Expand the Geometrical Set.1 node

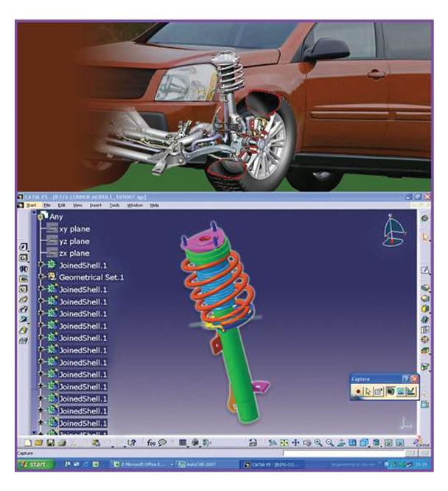(41, 276)
